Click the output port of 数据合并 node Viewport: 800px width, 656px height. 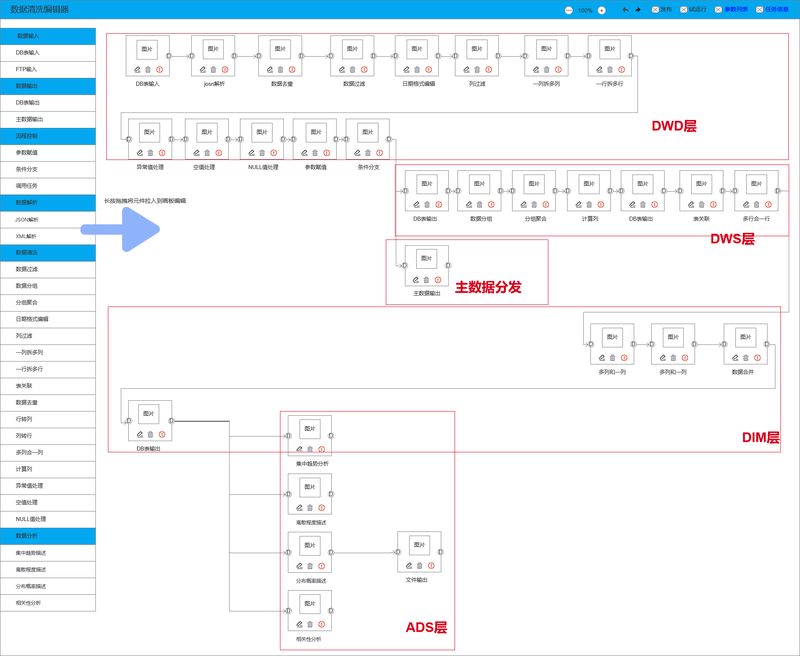(766, 344)
